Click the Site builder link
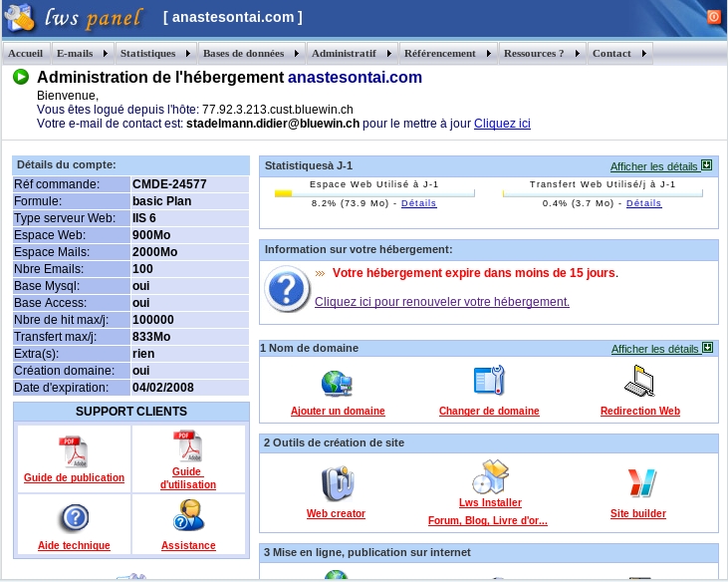The image size is (728, 582). coord(638,513)
